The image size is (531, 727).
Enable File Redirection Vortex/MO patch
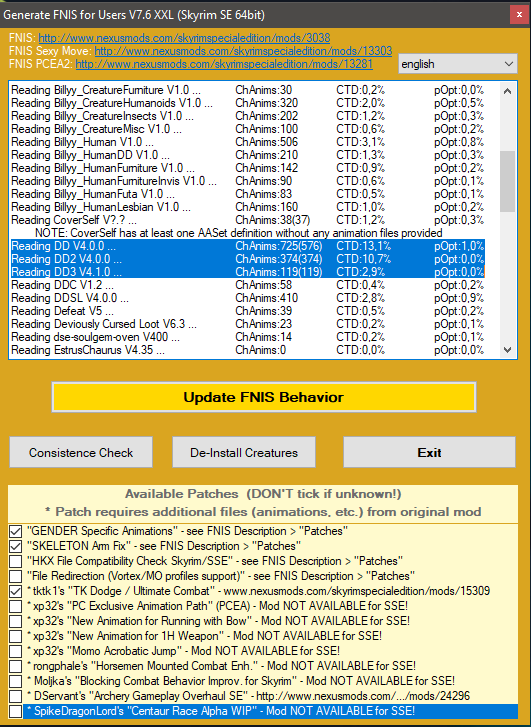click(x=16, y=576)
